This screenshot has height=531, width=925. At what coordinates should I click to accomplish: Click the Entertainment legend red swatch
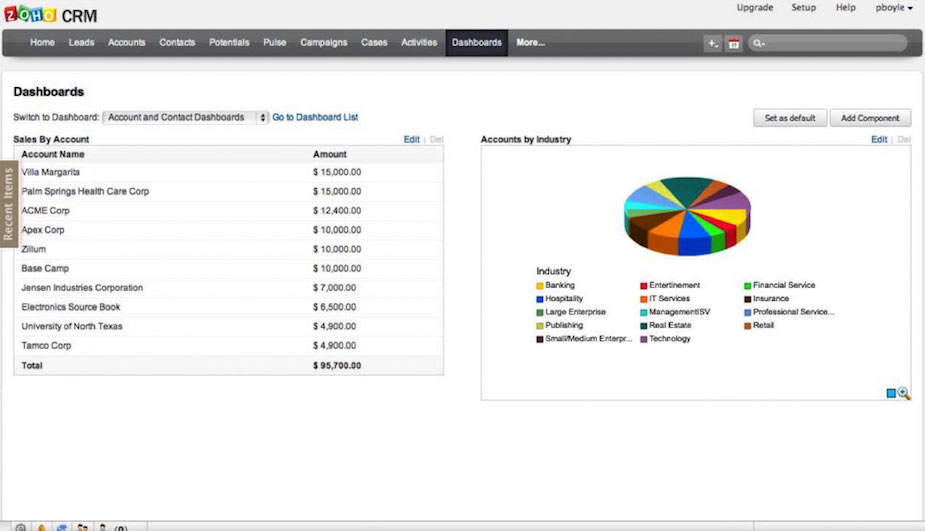(x=644, y=286)
